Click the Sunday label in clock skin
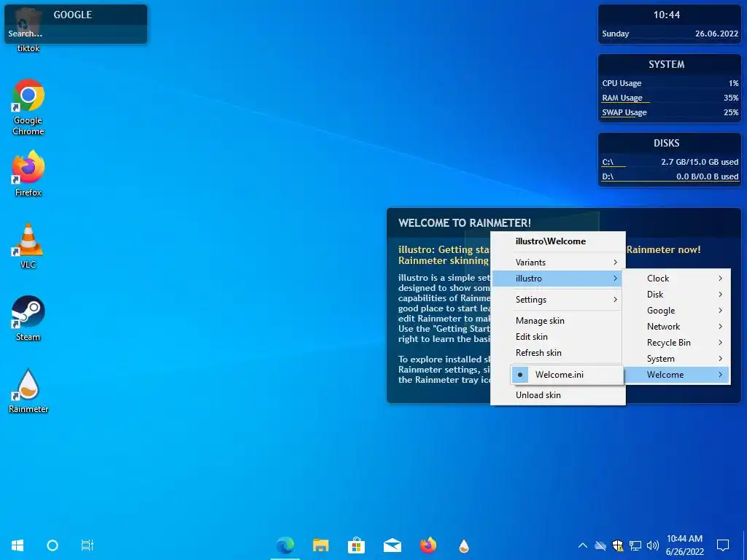 [x=616, y=34]
